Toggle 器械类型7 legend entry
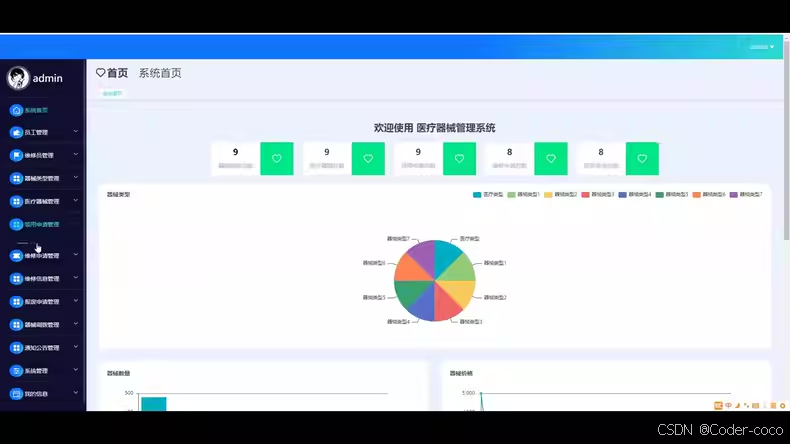This screenshot has width=790, height=444. pyautogui.click(x=746, y=195)
